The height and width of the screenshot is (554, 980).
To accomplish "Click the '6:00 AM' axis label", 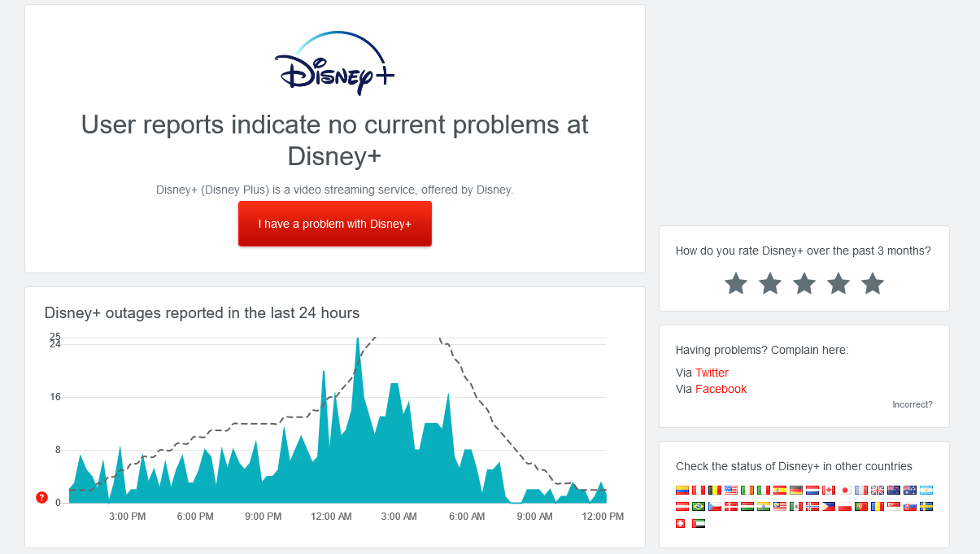I will 467,517.
